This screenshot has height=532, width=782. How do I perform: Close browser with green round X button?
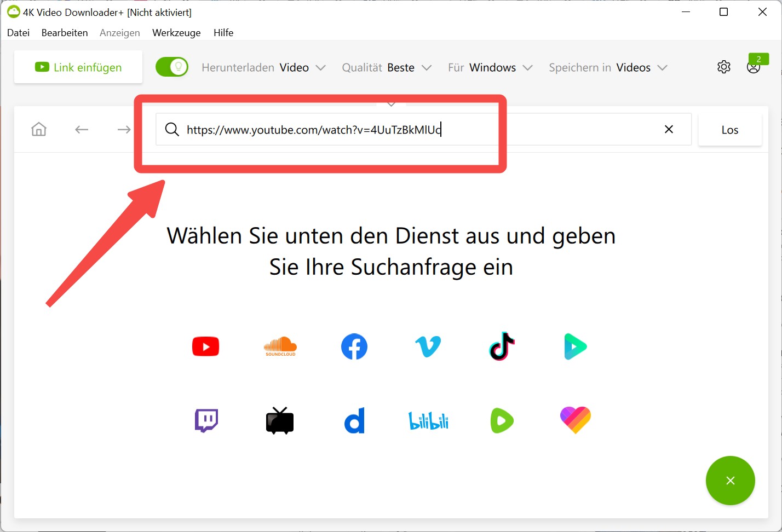point(731,481)
